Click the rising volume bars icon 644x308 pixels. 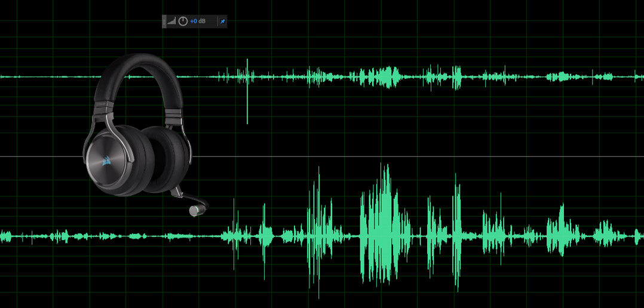click(171, 21)
